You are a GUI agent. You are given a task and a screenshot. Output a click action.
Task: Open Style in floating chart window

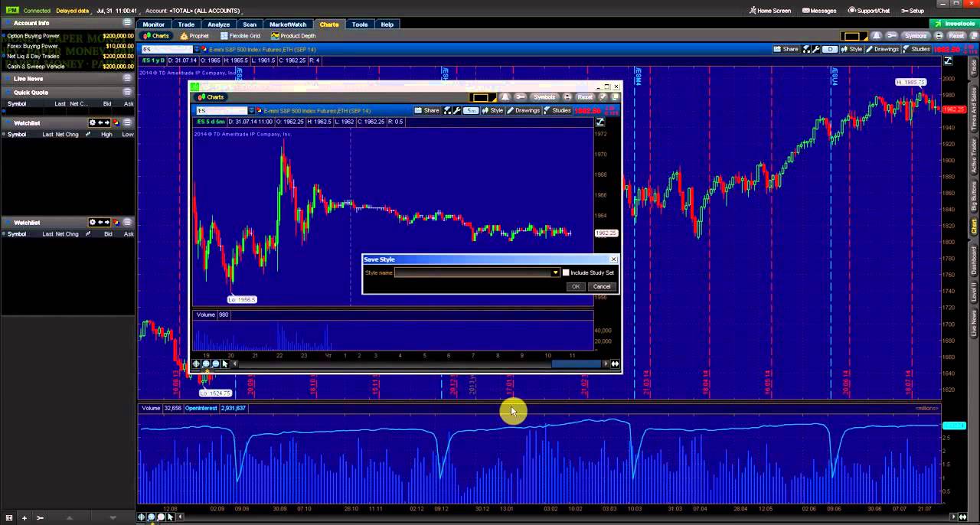click(x=492, y=111)
